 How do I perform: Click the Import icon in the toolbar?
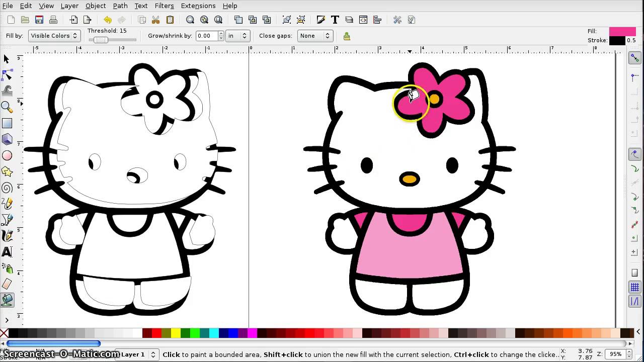click(x=73, y=20)
